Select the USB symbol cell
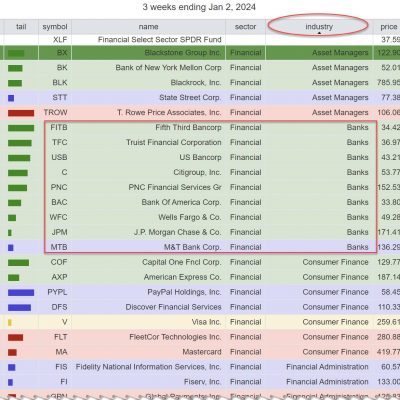The image size is (400, 400). (59, 157)
